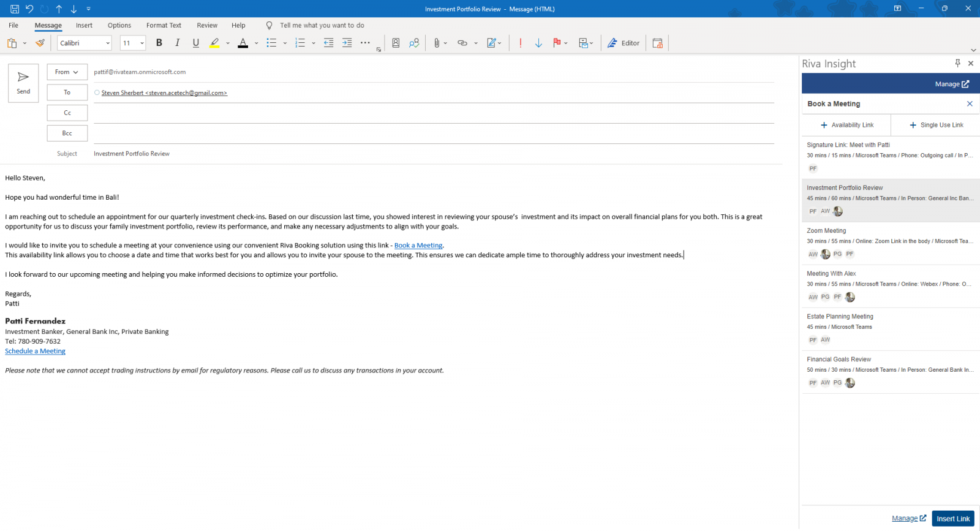Screen dimensions: 980x531
Task: Switch to the Message tab
Action: point(48,25)
